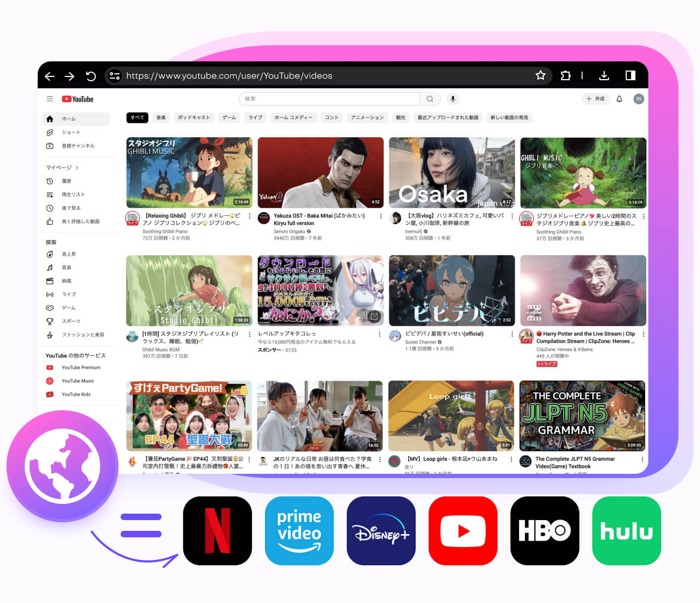
Task: Click the red YouTube app icon
Action: tap(463, 531)
